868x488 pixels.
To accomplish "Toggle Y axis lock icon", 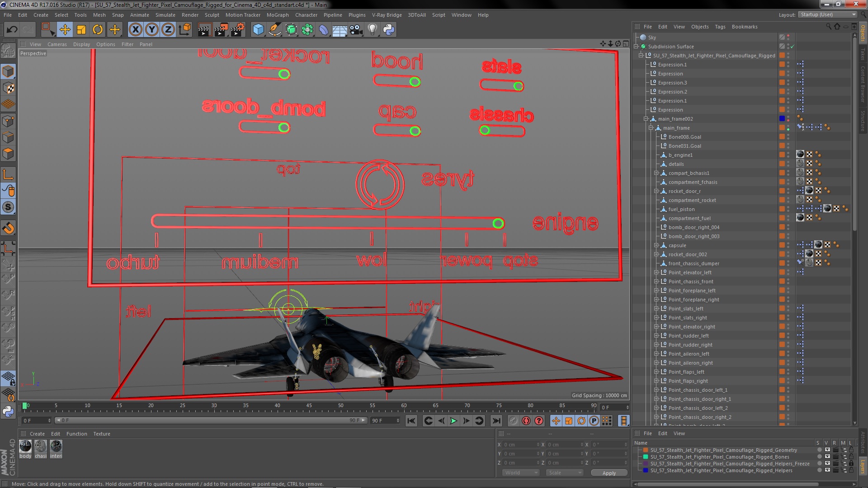I will tap(152, 30).
